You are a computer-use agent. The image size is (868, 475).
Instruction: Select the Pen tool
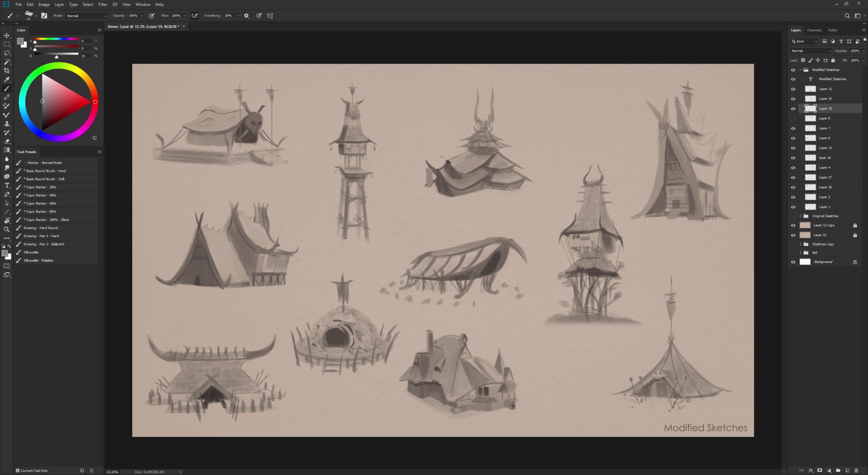click(7, 194)
